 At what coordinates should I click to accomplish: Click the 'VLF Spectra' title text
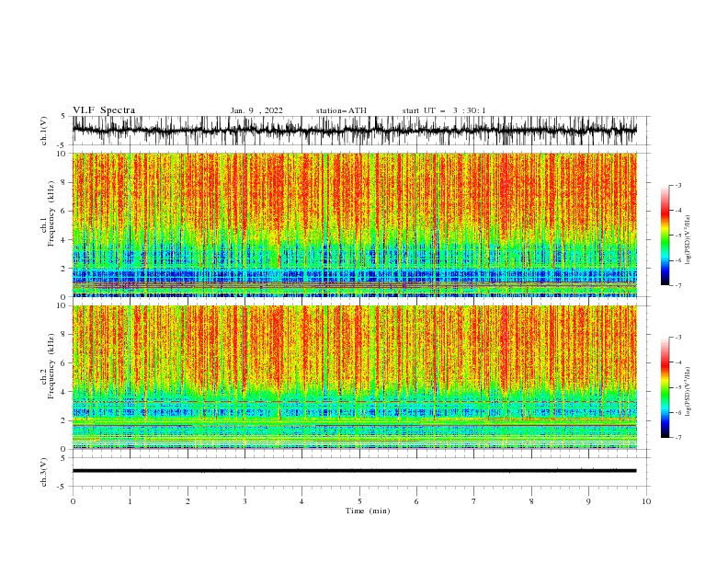point(104,110)
